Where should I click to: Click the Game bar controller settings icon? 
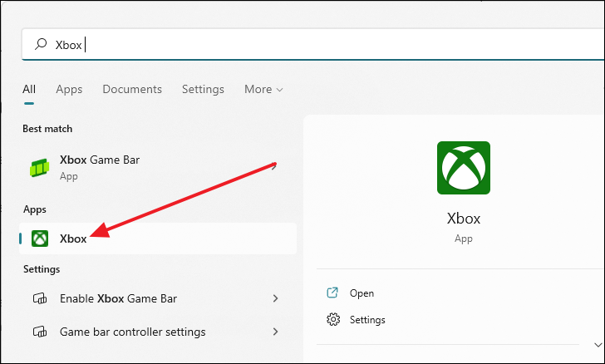point(40,332)
